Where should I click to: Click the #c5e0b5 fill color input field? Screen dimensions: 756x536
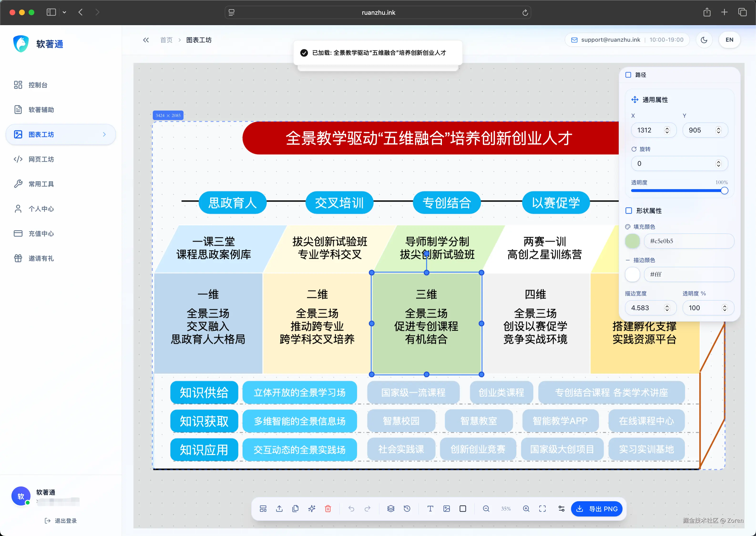tap(689, 241)
